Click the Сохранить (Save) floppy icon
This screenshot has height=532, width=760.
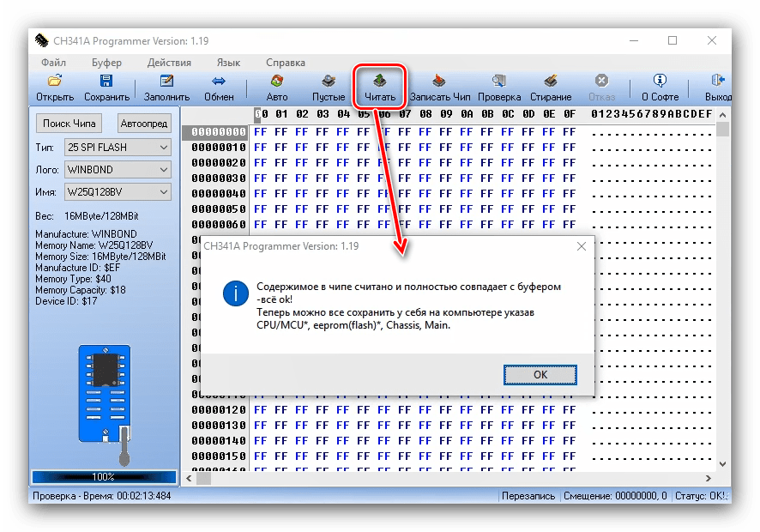tap(106, 82)
